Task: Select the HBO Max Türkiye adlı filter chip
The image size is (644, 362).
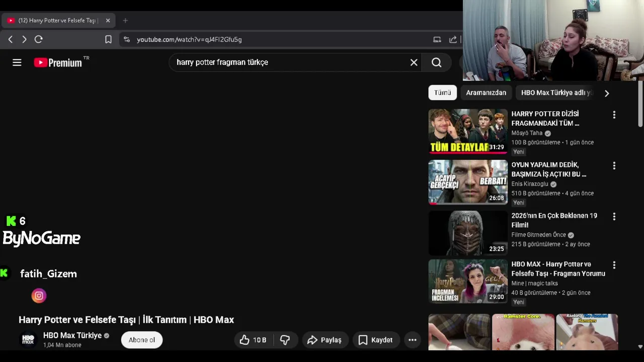Action: [x=556, y=93]
